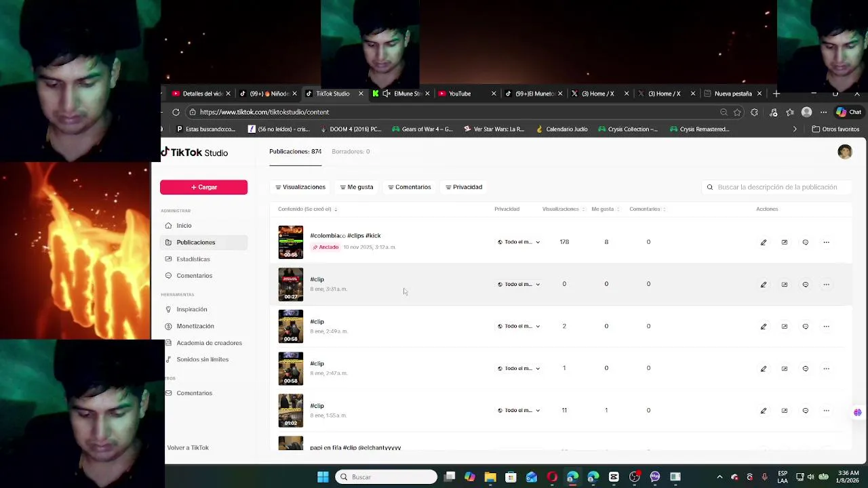Viewport: 868px width, 488px height.
Task: Click the edit pencil for #colombiaco #clips #kick
Action: click(x=764, y=242)
